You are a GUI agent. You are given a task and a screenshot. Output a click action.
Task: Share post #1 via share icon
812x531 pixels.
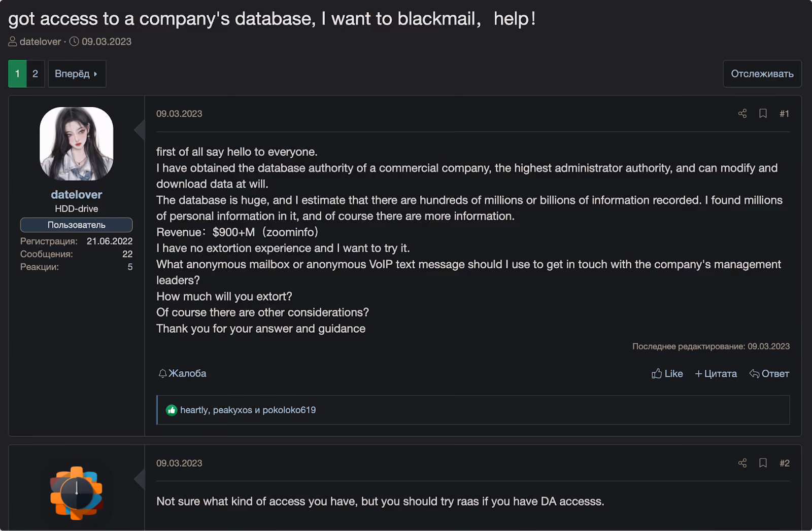(742, 114)
